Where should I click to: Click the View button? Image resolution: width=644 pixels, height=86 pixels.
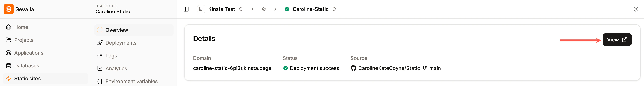pos(617,39)
